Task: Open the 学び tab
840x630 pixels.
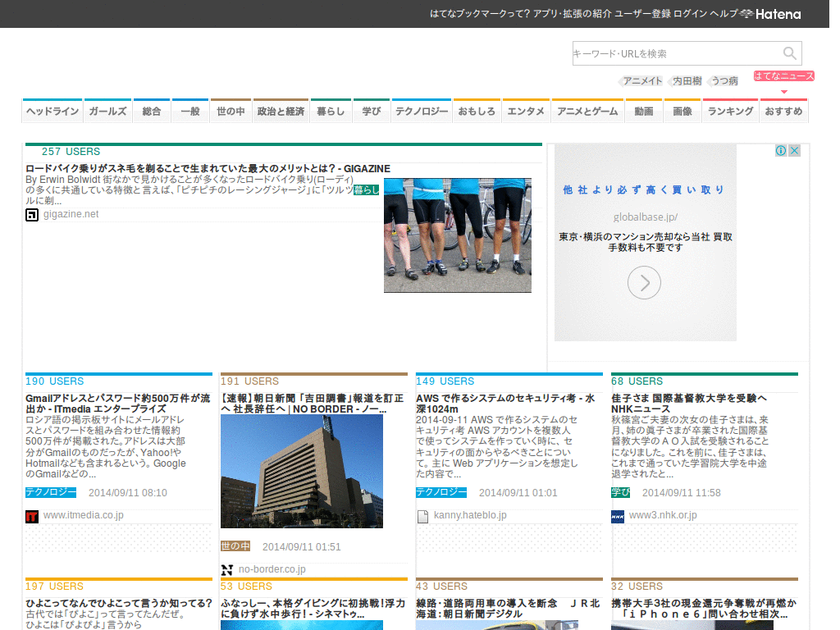Action: [x=372, y=111]
